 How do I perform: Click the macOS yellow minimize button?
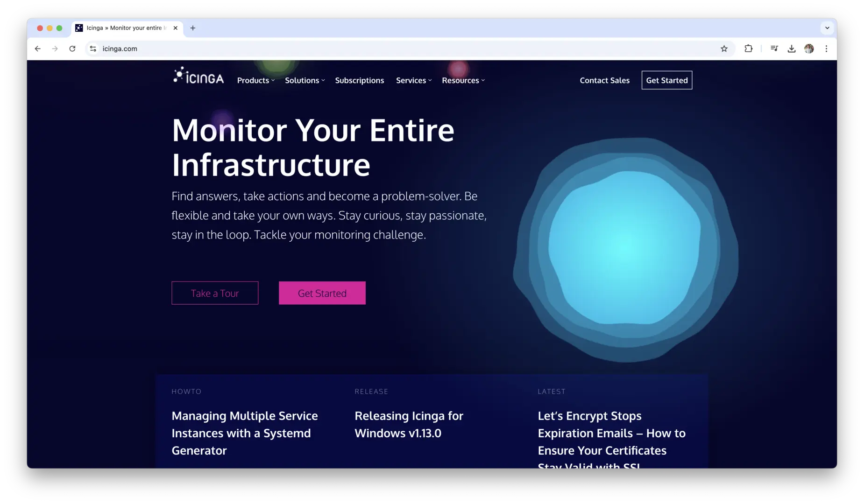point(50,28)
